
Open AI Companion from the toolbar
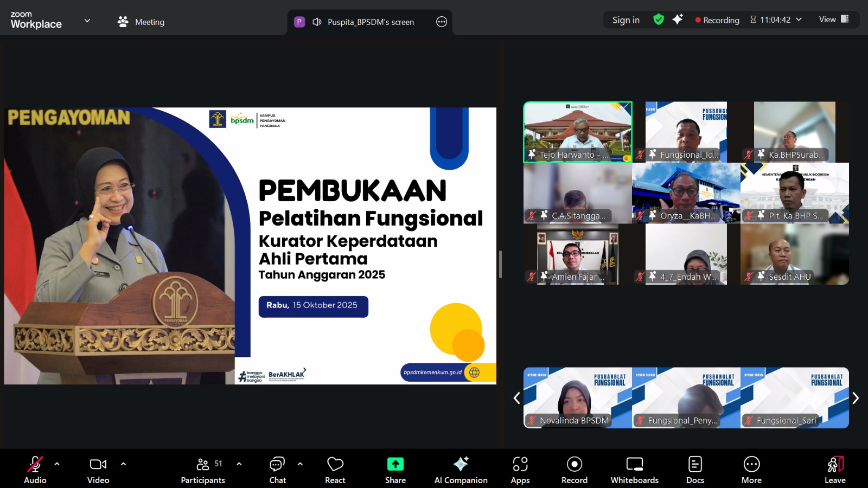[461, 470]
